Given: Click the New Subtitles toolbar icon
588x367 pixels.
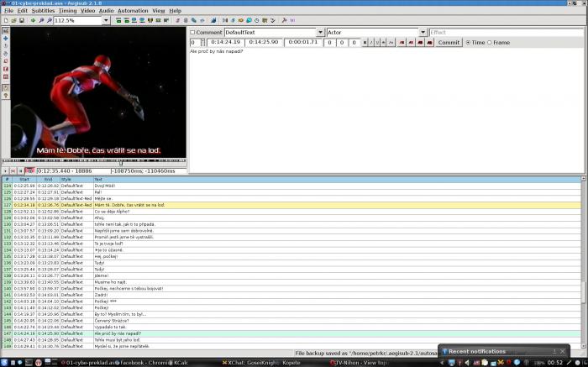Looking at the screenshot, I should click(6, 20).
